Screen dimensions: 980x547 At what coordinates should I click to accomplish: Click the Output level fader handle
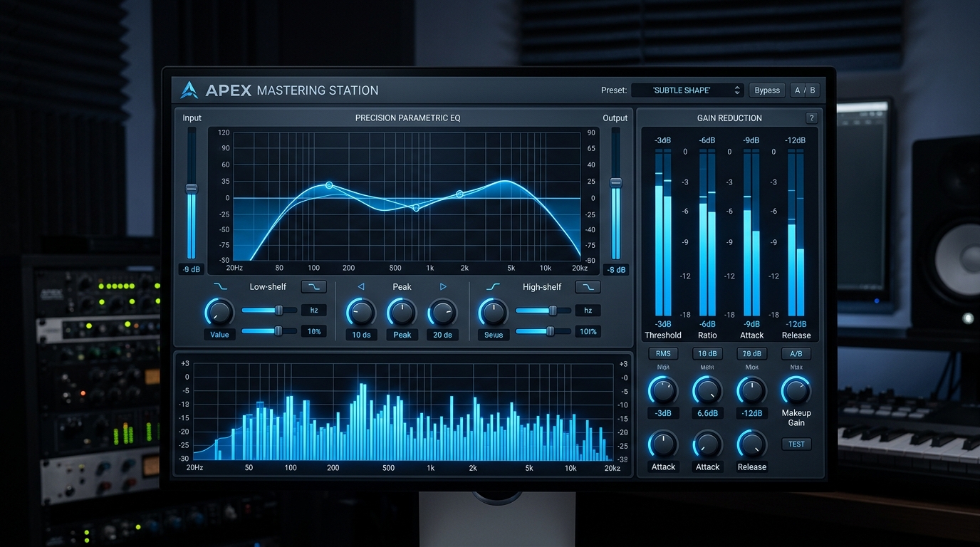coord(615,182)
